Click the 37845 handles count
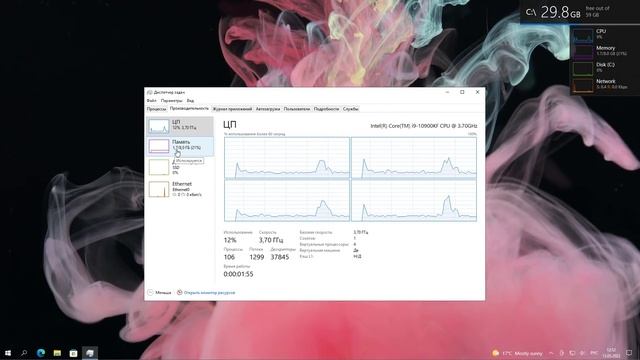Viewport: 640px width, 360px height. 280,257
